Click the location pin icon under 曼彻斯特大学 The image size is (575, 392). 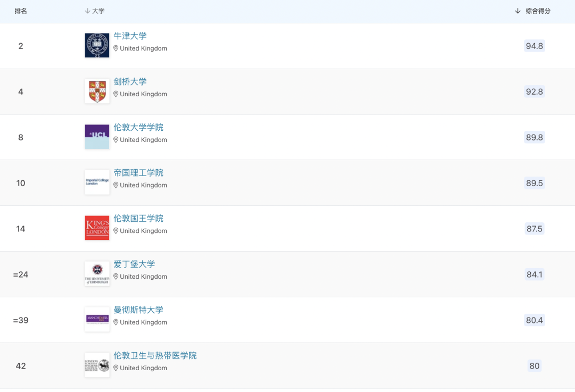(116, 322)
